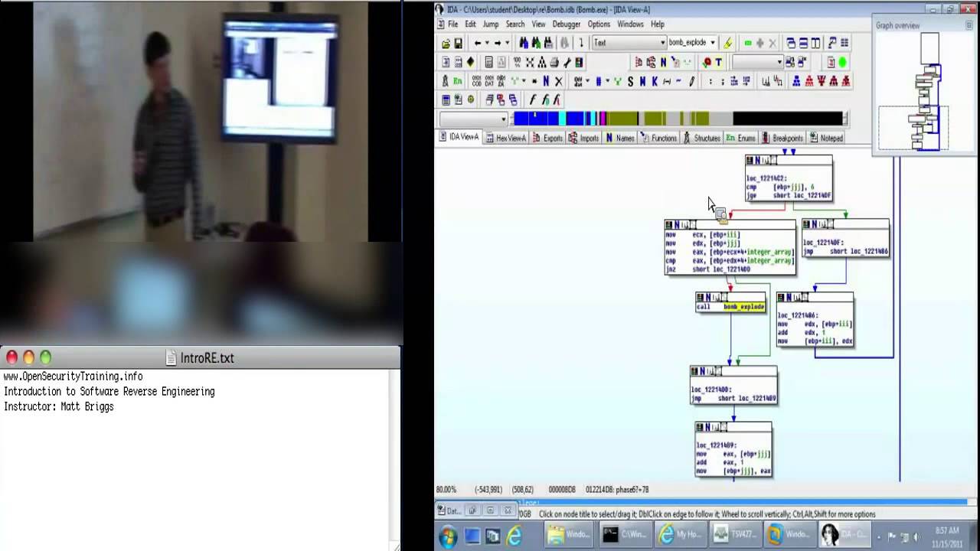Screen dimensions: 980x551
Task: Switch to the Functions tab
Action: coord(659,139)
